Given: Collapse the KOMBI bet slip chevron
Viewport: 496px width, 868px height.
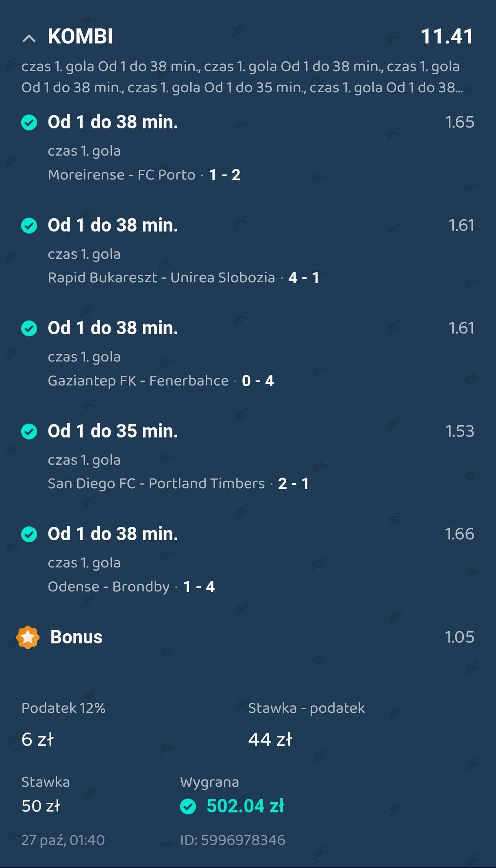Looking at the screenshot, I should click(x=29, y=38).
